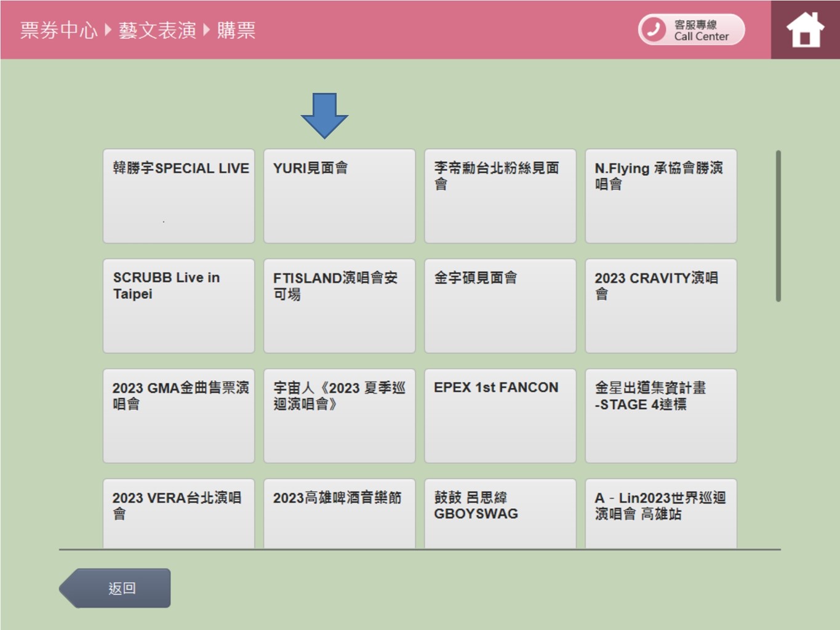This screenshot has width=840, height=630.
Task: Open EPEX 1st FANCON
Action: tap(500, 415)
